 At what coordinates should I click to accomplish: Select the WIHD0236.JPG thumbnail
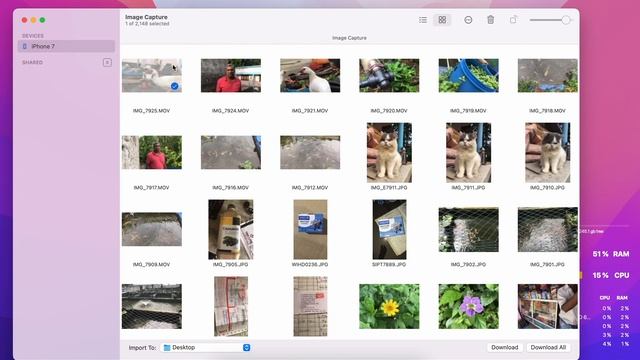310,229
